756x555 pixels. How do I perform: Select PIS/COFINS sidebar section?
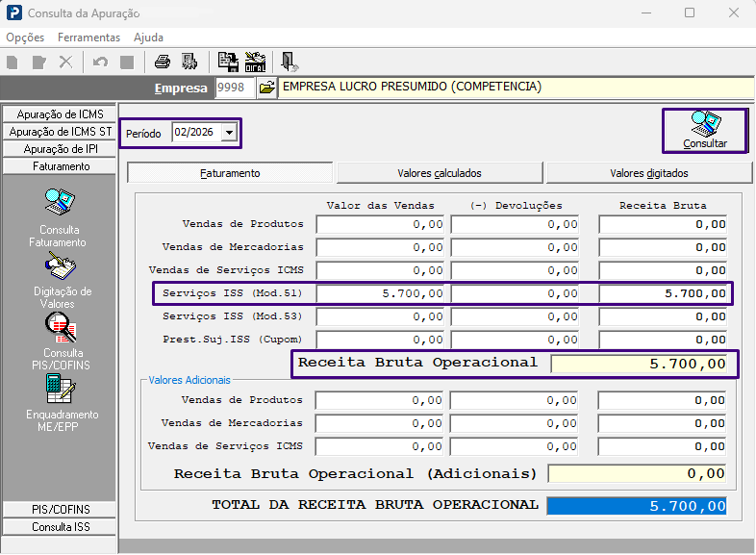click(x=60, y=510)
